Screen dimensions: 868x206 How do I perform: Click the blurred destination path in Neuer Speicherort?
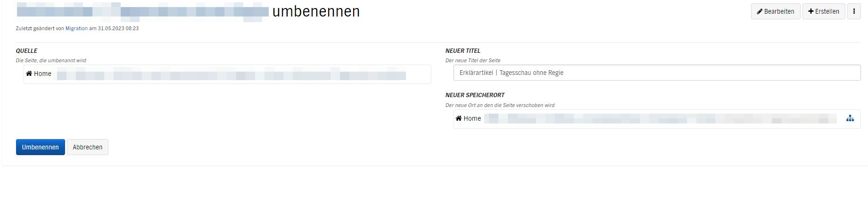point(660,118)
